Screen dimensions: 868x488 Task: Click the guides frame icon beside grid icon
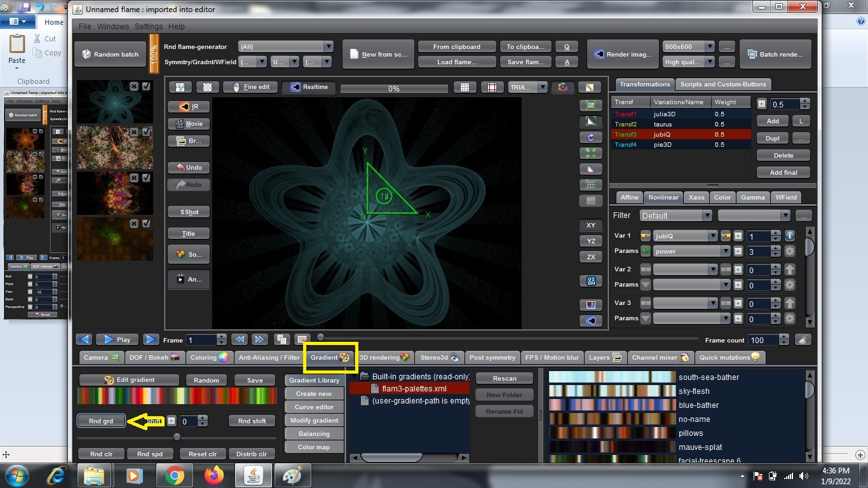click(x=492, y=87)
